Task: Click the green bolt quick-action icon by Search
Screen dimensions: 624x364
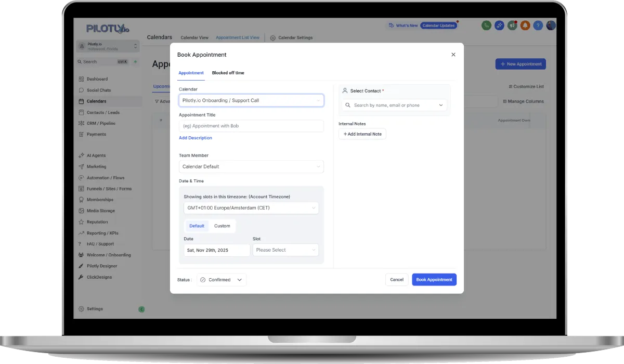Action: [x=136, y=61]
